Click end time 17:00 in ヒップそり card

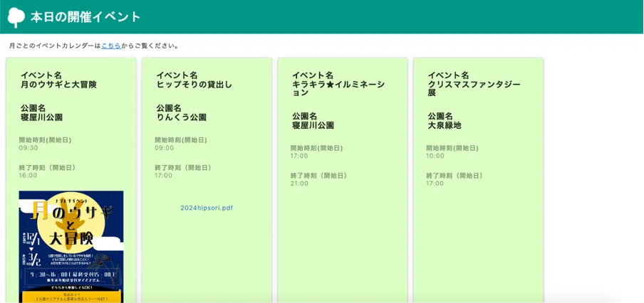tap(165, 176)
